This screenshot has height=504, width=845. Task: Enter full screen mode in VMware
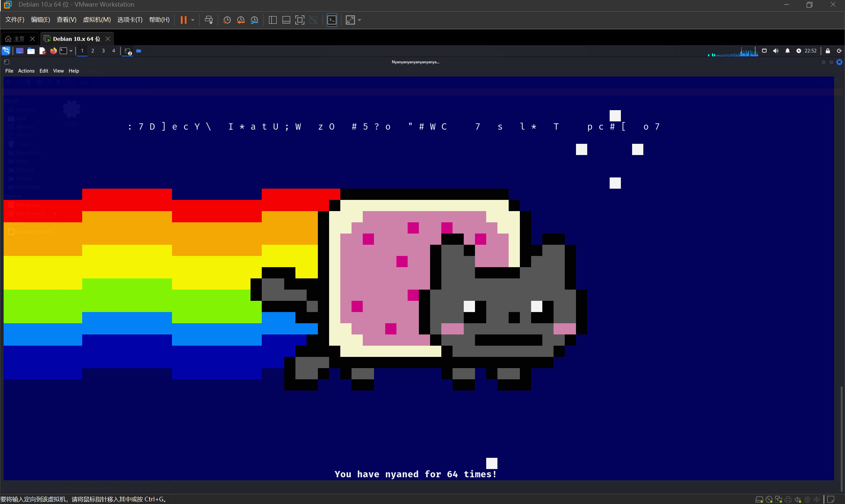click(300, 20)
